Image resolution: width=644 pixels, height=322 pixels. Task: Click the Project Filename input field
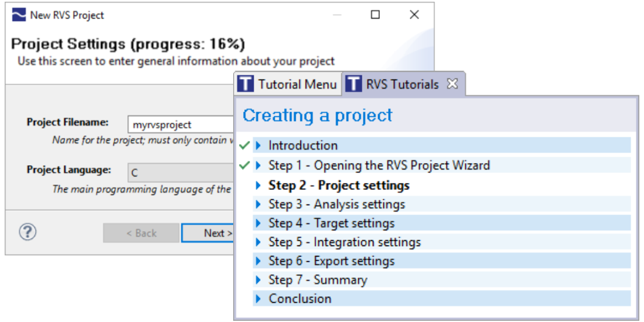click(x=181, y=125)
